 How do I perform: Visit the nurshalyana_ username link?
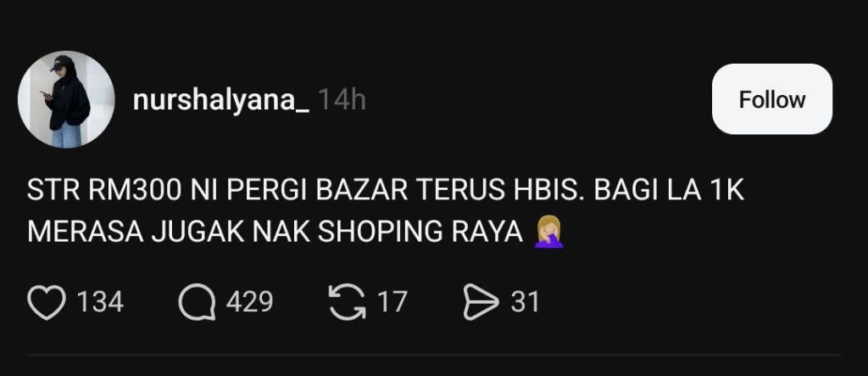pos(221,101)
